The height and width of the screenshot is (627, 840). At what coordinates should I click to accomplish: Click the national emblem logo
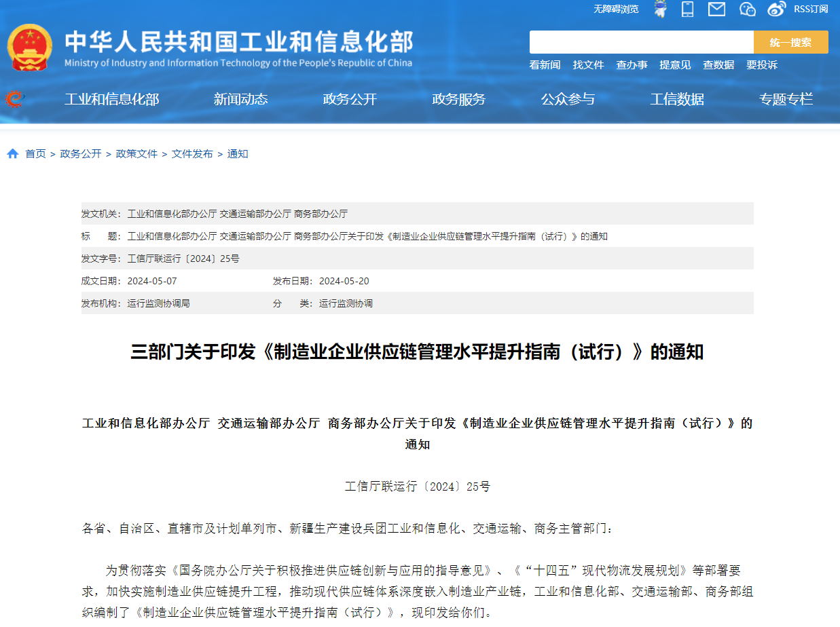(x=29, y=47)
